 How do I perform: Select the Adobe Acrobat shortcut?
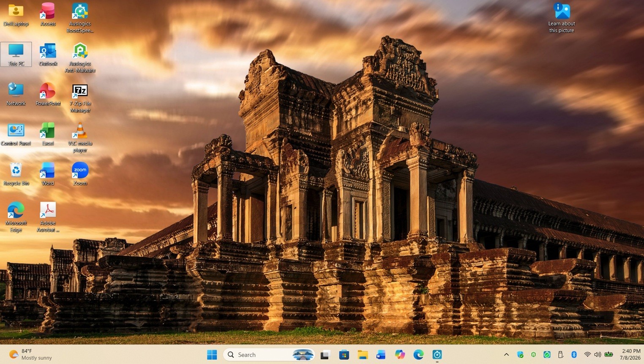coord(48,217)
